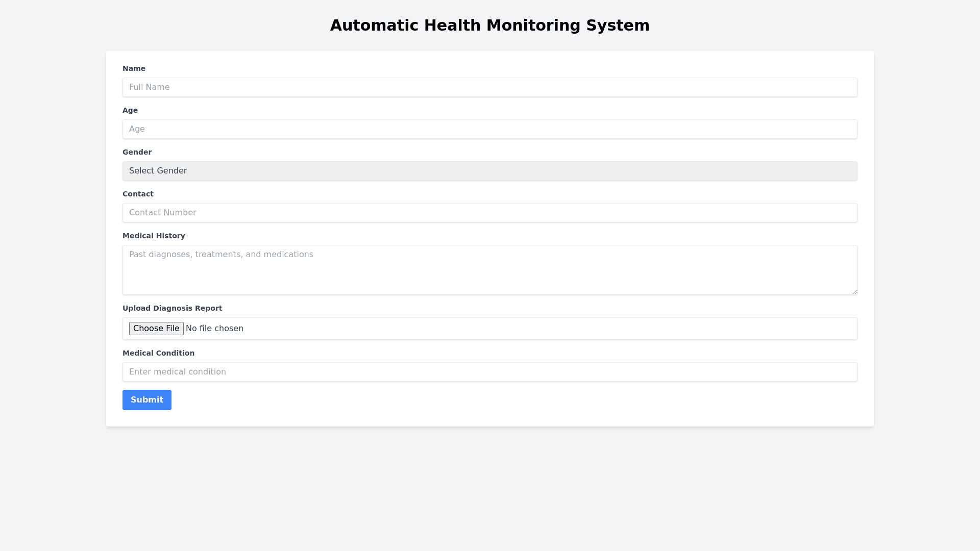Grab the textarea resize handle corner
980x551 pixels.
click(x=854, y=292)
